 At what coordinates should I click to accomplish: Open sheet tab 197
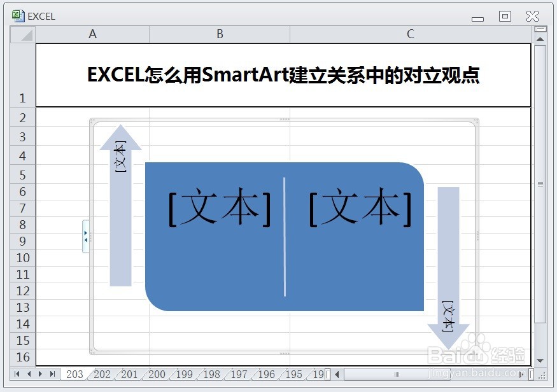click(239, 374)
